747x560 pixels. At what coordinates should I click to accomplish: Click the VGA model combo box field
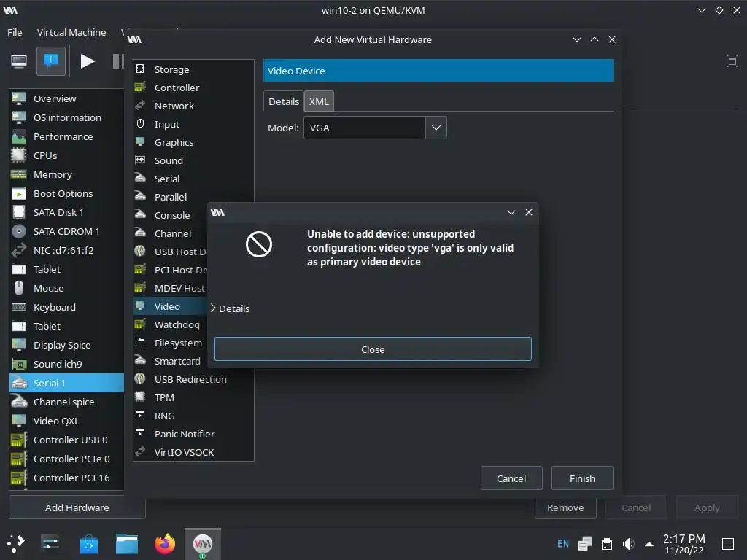[365, 128]
